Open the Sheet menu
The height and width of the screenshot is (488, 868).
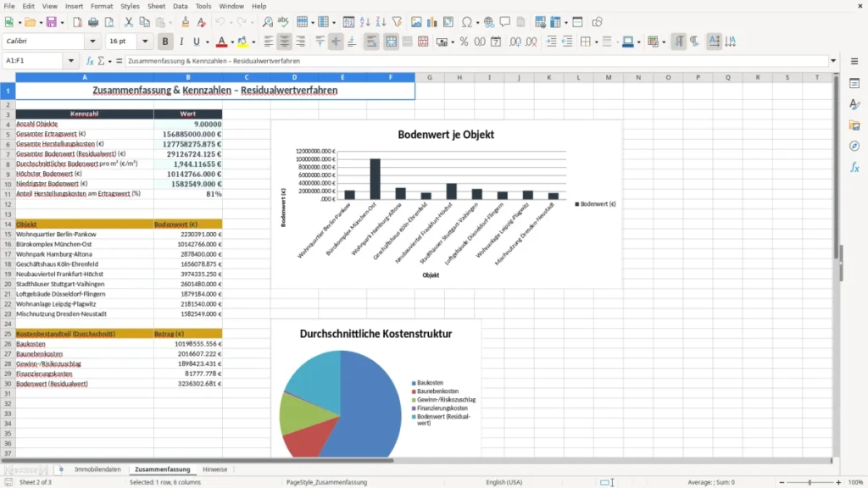[156, 6]
